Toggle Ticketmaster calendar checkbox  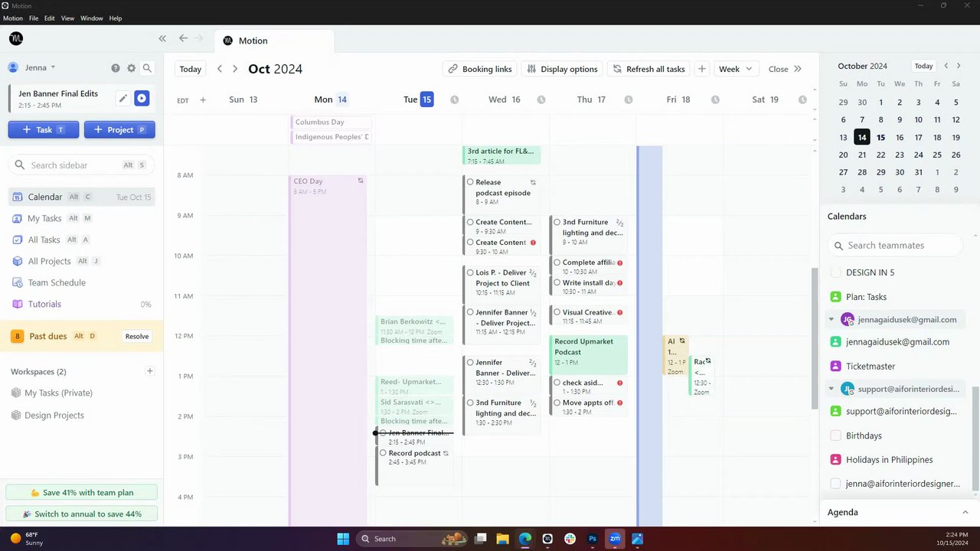(x=836, y=367)
